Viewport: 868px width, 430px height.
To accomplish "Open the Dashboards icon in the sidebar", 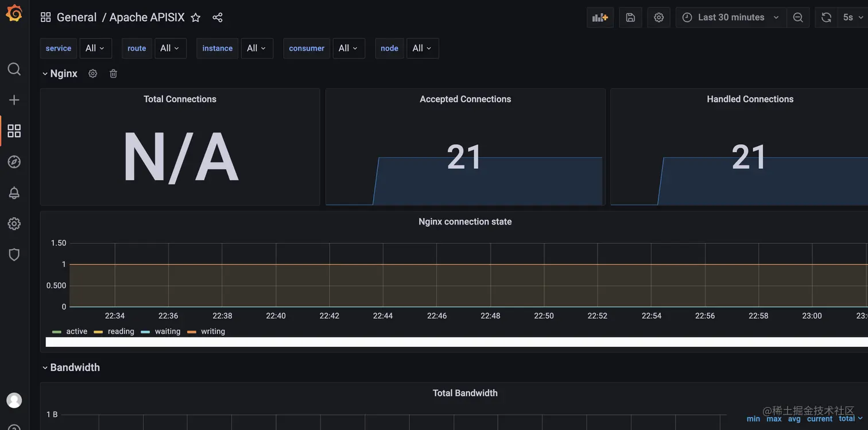I will click(x=14, y=130).
